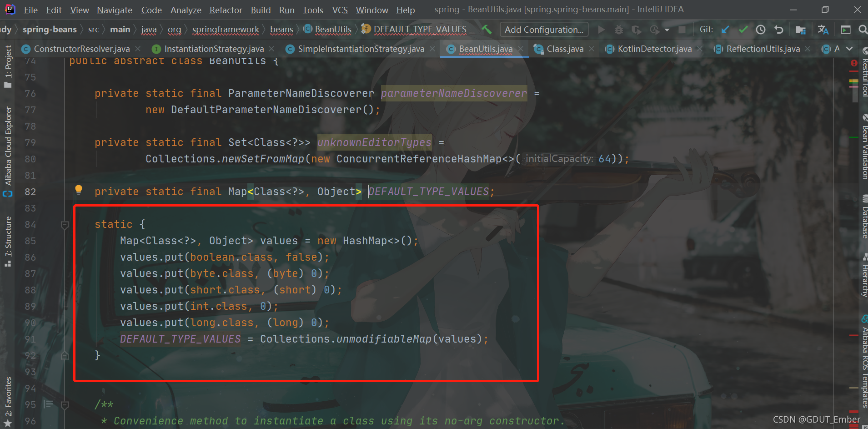Click unmodifiableMap in line 91
This screenshot has width=868, height=429.
click(384, 339)
